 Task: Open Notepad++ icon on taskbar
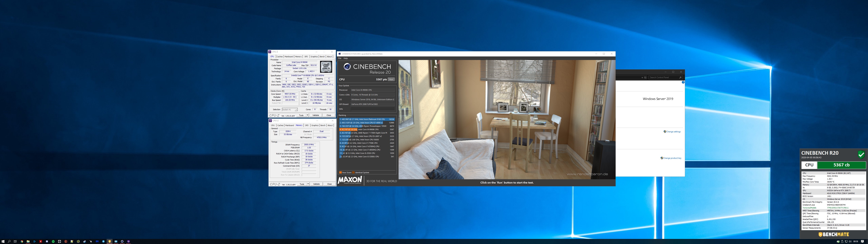tap(72, 241)
